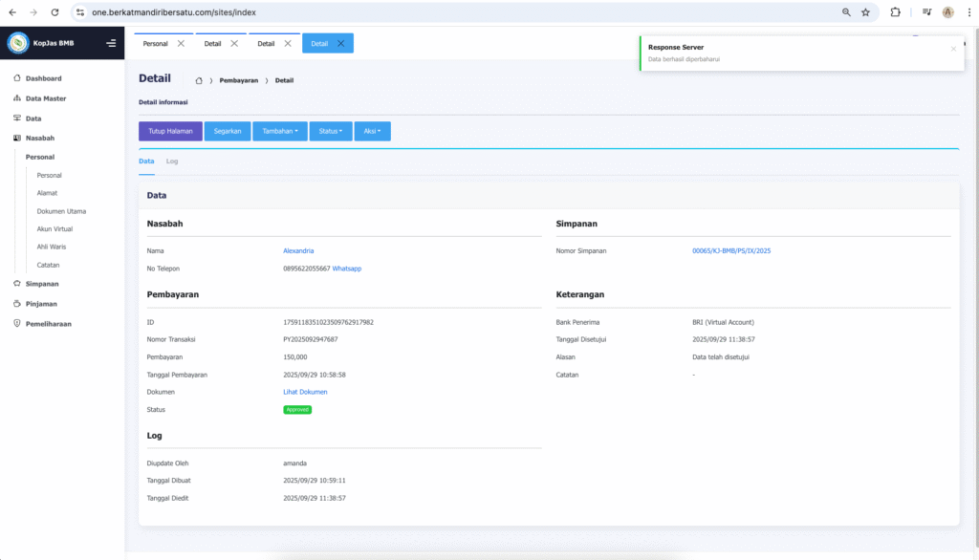Bookmark this page with star icon
The width and height of the screenshot is (979, 560).
click(865, 12)
